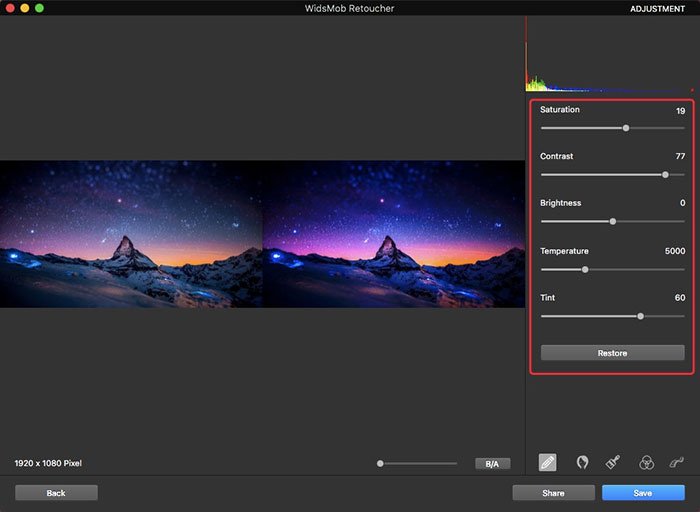Click the Restore button
Screen dimensions: 700x512
click(612, 353)
